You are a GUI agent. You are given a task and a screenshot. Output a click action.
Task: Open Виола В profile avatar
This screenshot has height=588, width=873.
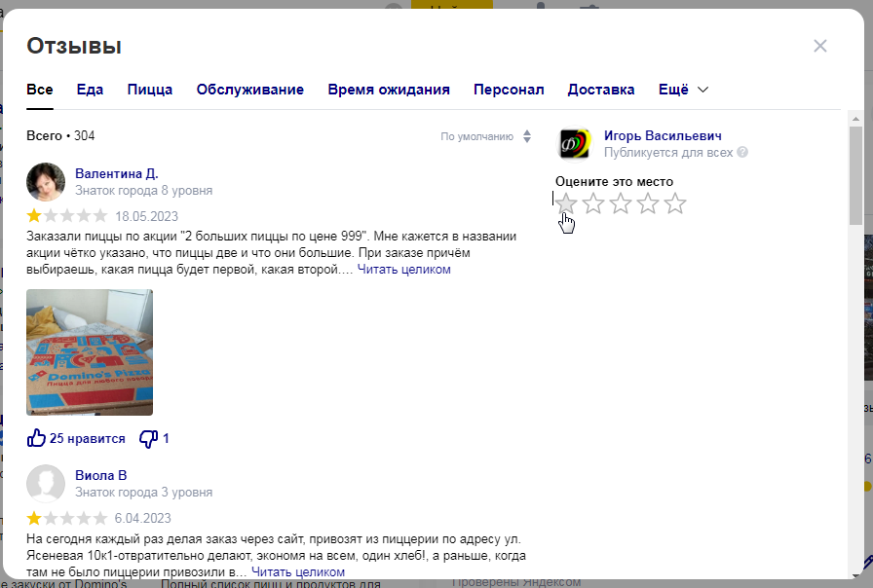[46, 484]
